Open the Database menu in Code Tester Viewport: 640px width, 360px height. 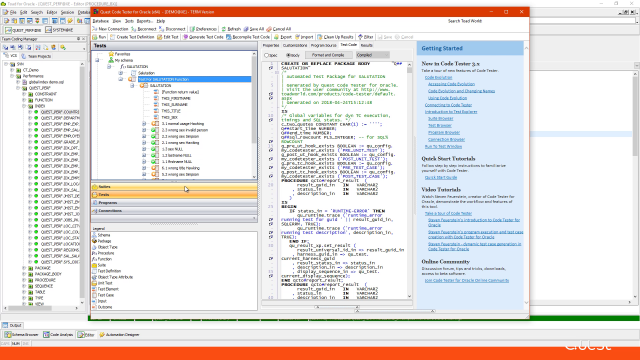pyautogui.click(x=100, y=21)
